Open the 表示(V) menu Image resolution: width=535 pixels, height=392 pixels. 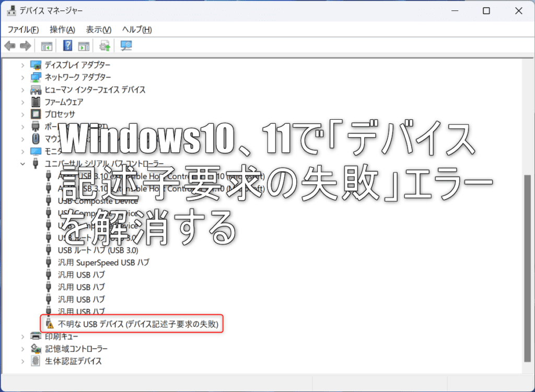98,30
